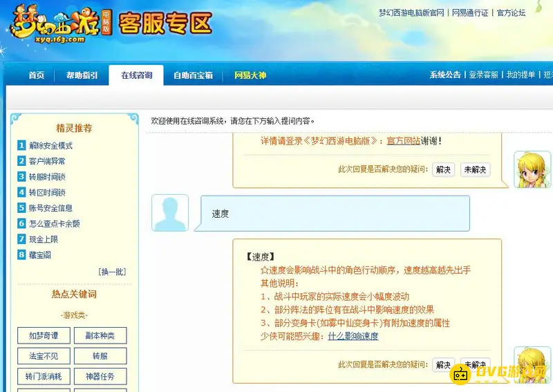
Task: Click the upper blonde assistant avatar
Action: pos(532,169)
